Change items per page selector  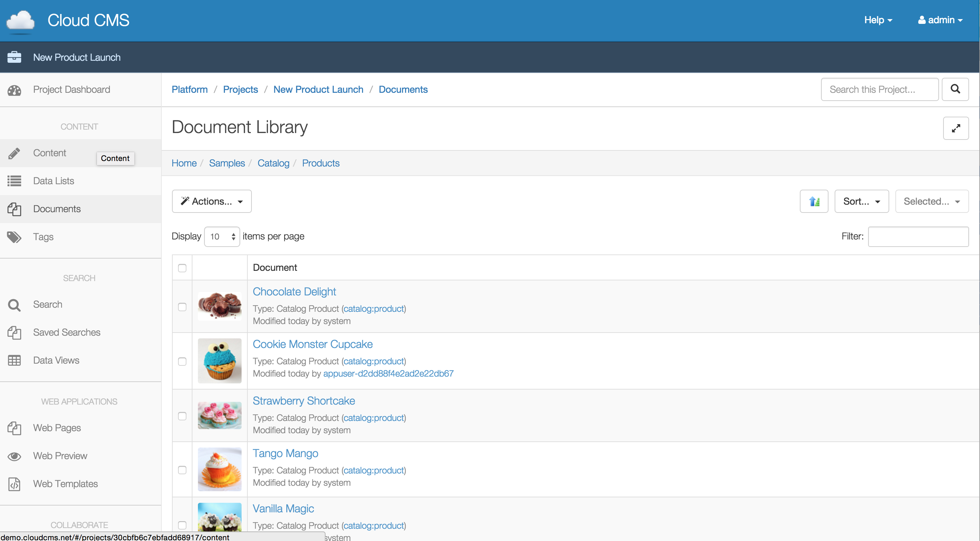(222, 236)
